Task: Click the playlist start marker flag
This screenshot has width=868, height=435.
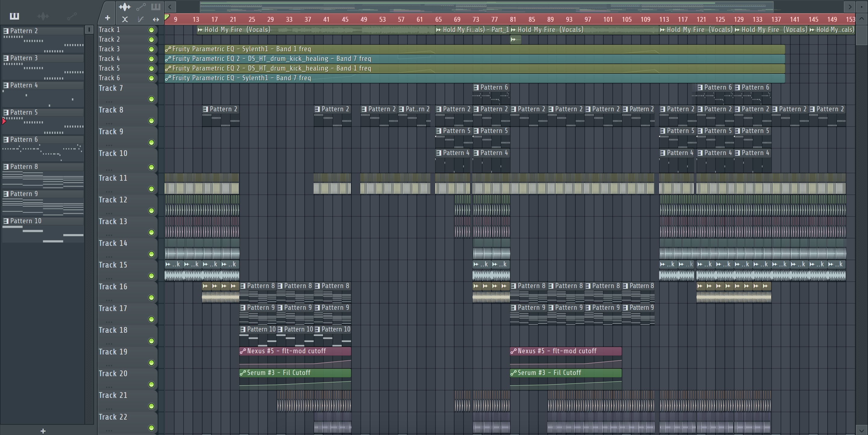Action: (167, 17)
